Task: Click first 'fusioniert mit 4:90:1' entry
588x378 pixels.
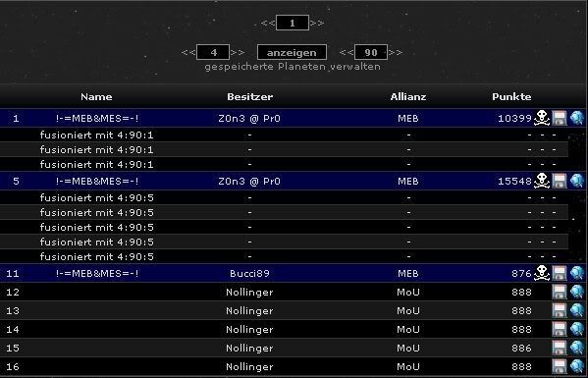Action: click(x=97, y=135)
